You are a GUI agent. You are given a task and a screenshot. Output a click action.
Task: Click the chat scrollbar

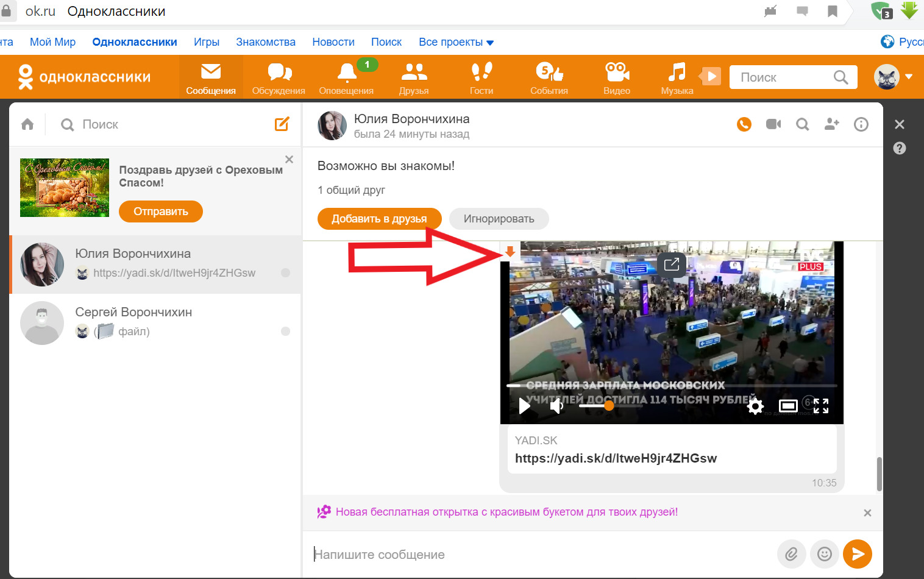[x=880, y=474]
